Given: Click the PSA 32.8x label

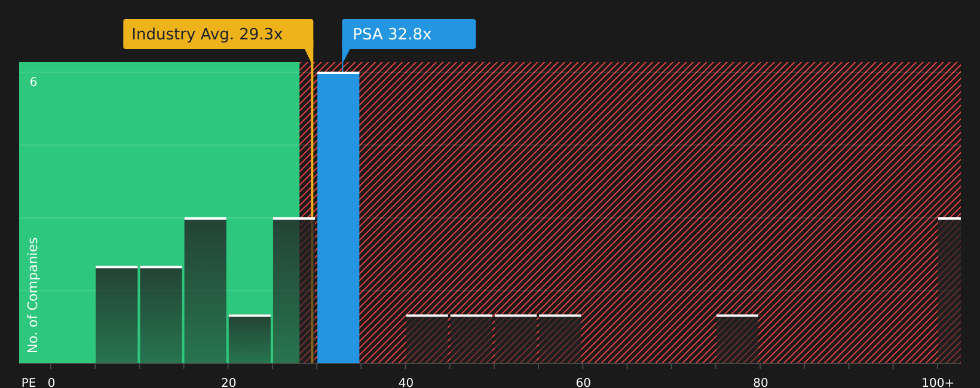Looking at the screenshot, I should pyautogui.click(x=409, y=34).
